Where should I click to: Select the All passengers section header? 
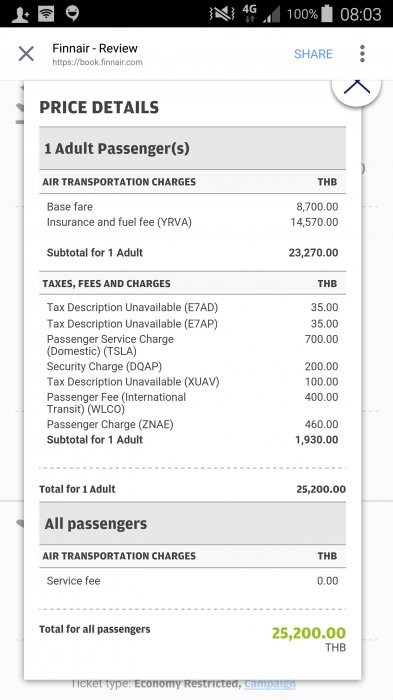pos(192,523)
